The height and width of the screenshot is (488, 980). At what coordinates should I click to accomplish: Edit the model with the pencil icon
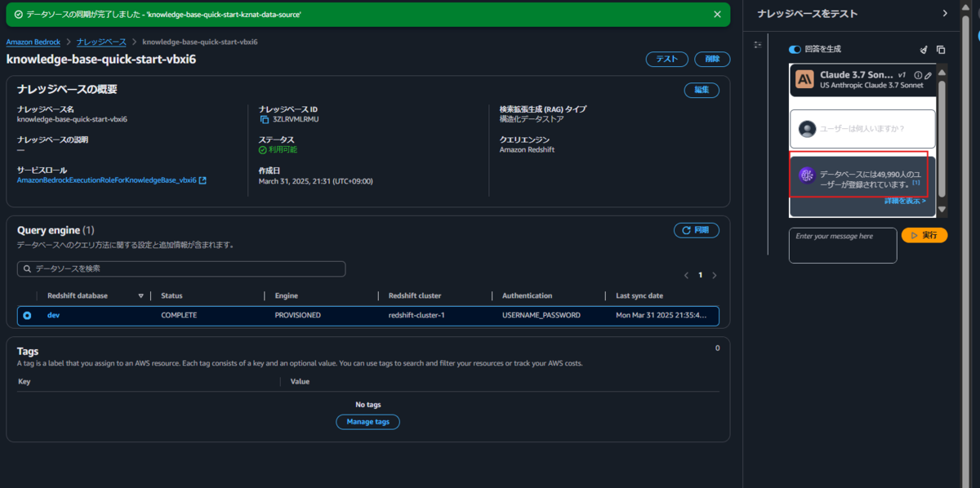(x=928, y=75)
